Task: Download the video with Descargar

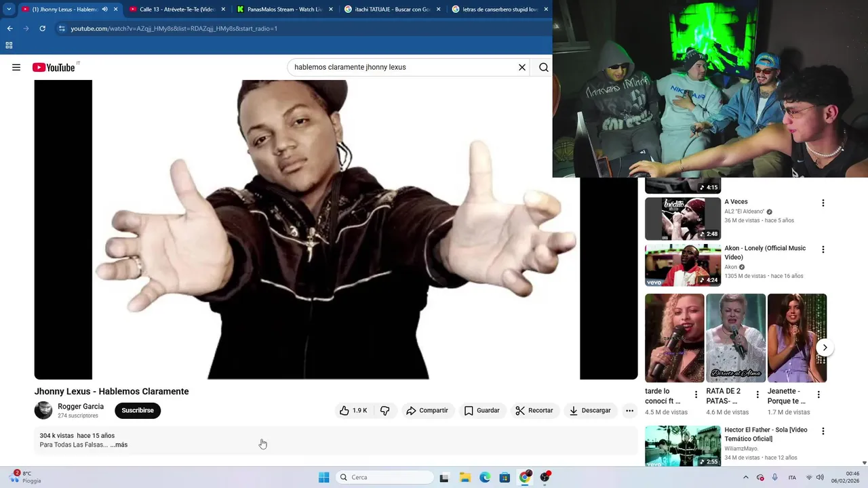Action: [x=590, y=410]
